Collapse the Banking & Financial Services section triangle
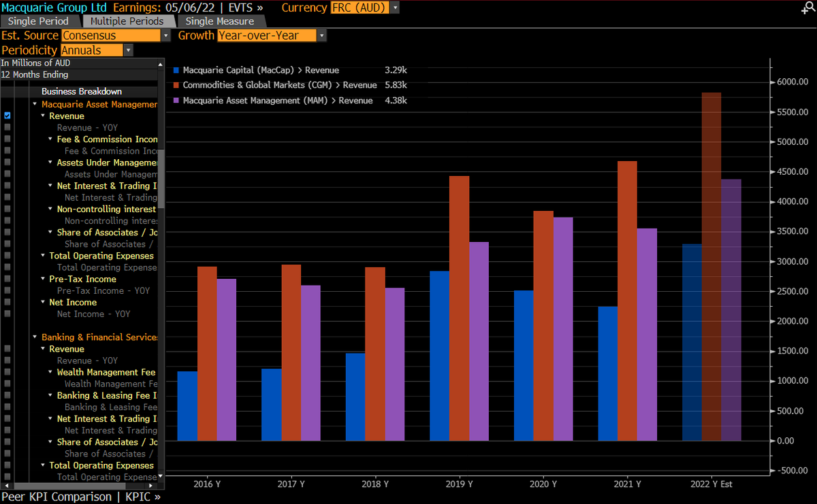This screenshot has height=504, width=817. 35,337
